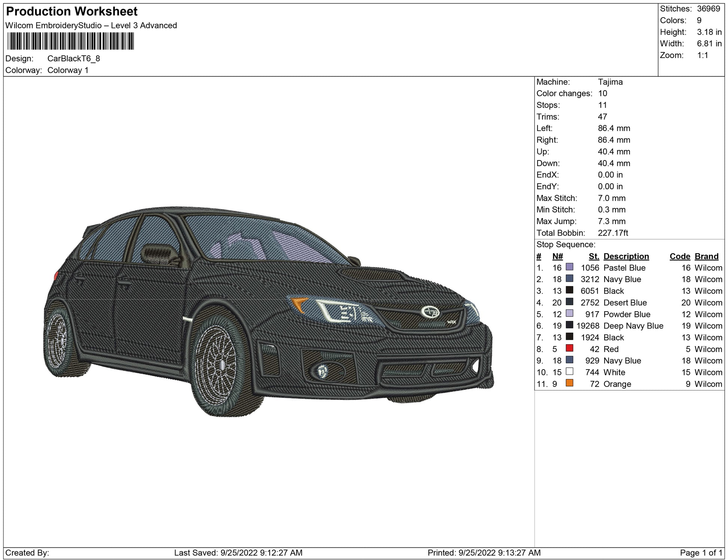This screenshot has width=728, height=560.
Task: Click the Code column header
Action: 680,256
